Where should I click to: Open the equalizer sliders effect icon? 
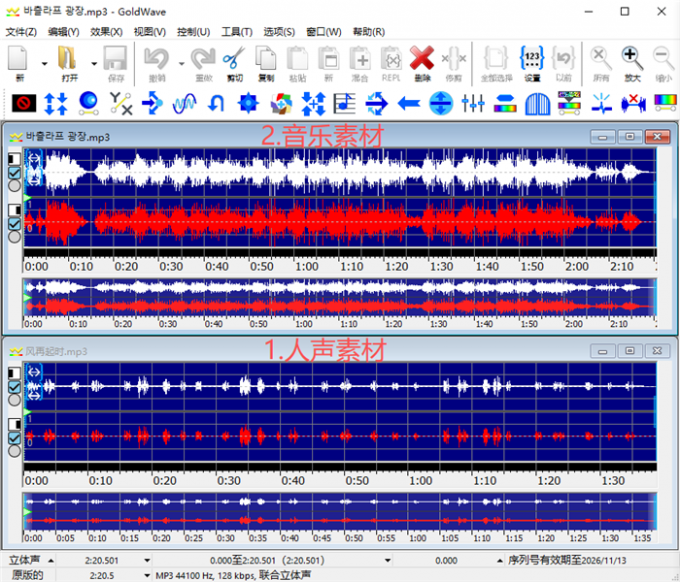474,102
